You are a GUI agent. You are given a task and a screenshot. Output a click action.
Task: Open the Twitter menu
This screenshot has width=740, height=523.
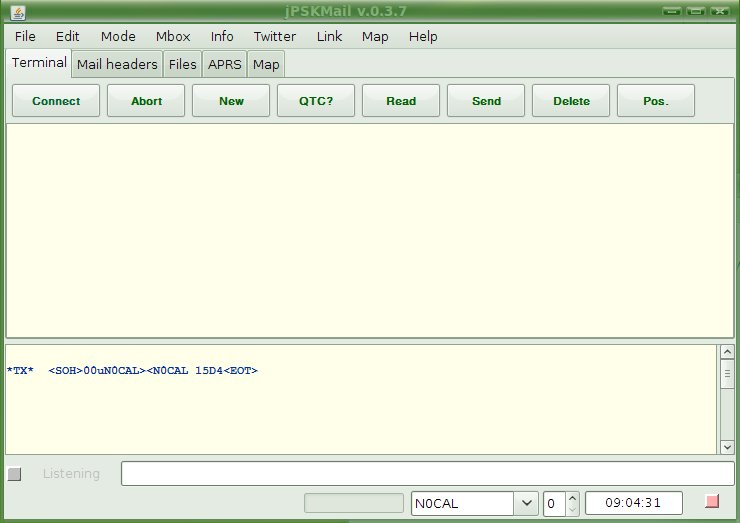pyautogui.click(x=274, y=36)
